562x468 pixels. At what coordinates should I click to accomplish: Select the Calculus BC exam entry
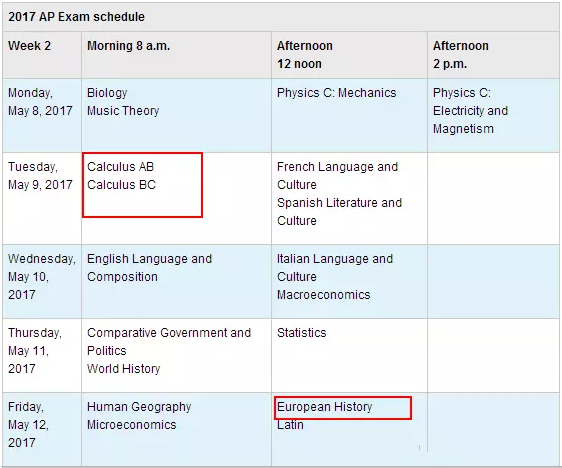coord(122,185)
